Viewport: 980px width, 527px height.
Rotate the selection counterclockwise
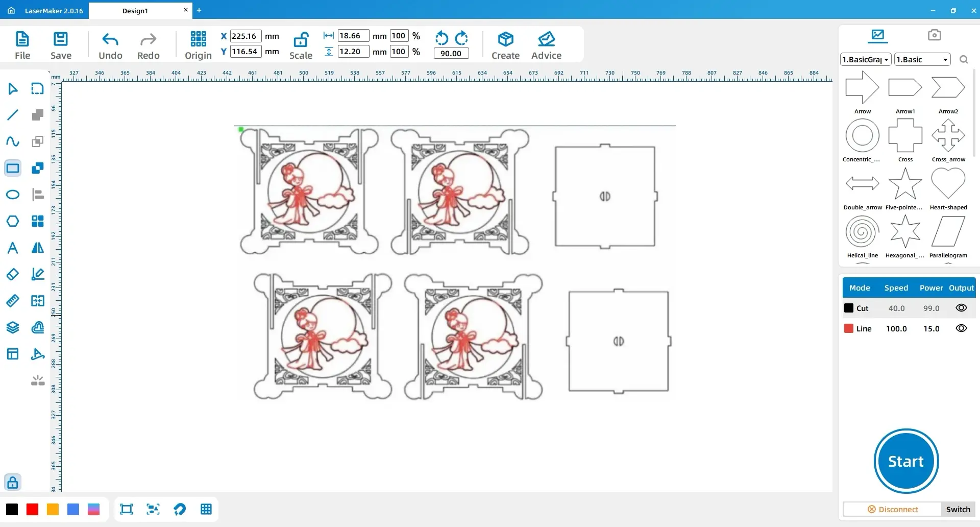(442, 38)
